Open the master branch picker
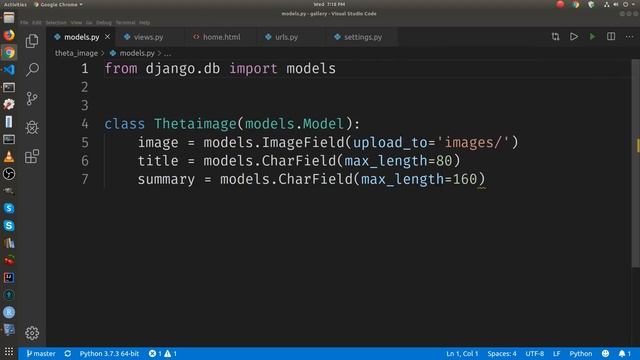Viewport: 640px width, 360px height. (41, 353)
